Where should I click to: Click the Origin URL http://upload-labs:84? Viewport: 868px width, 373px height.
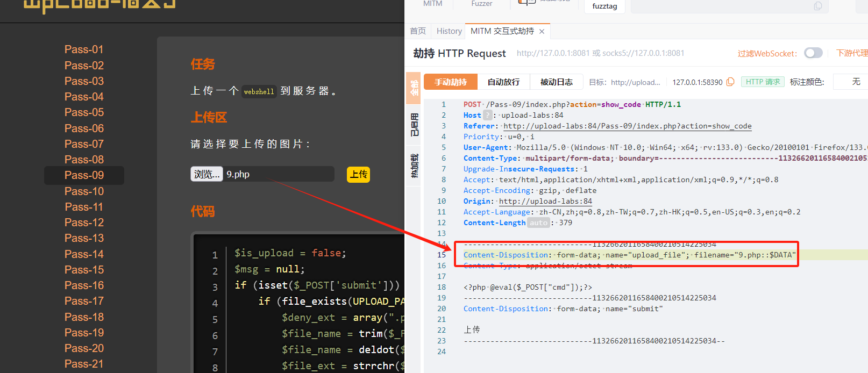point(545,201)
